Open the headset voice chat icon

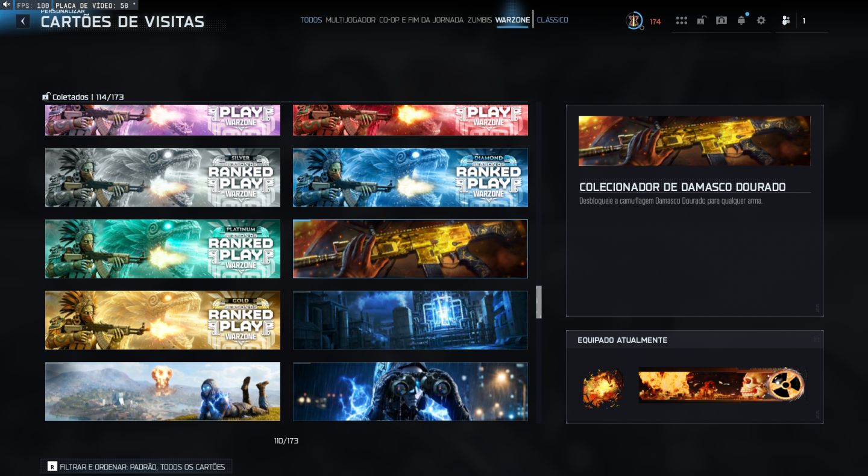pyautogui.click(x=722, y=20)
